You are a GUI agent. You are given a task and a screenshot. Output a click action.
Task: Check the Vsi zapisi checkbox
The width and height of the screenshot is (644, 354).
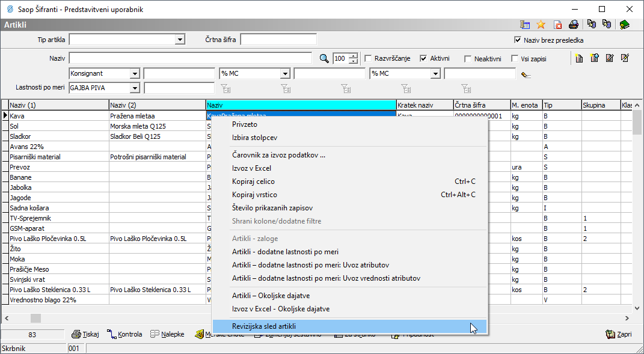click(x=515, y=59)
